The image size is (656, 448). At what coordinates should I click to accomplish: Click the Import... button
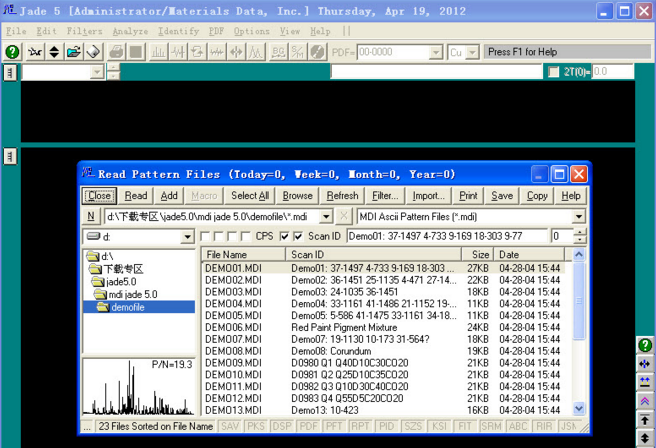pos(429,196)
